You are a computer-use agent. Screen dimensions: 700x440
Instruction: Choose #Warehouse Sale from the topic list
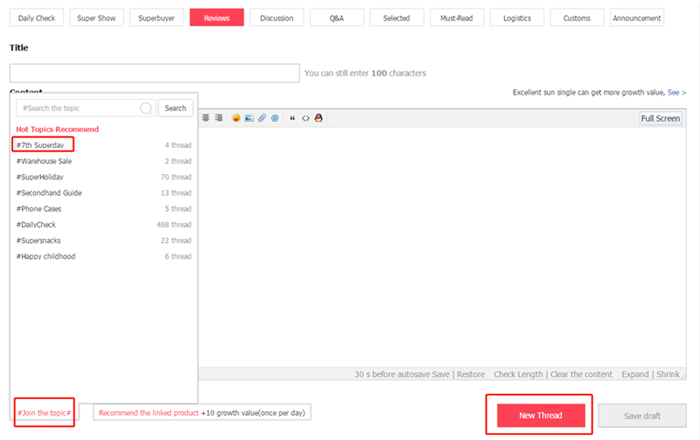(44, 161)
